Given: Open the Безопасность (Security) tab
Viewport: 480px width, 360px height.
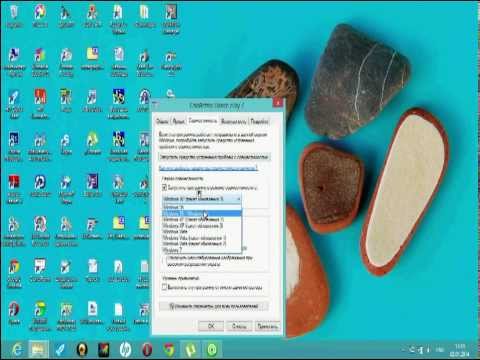Looking at the screenshot, I should click(234, 122).
